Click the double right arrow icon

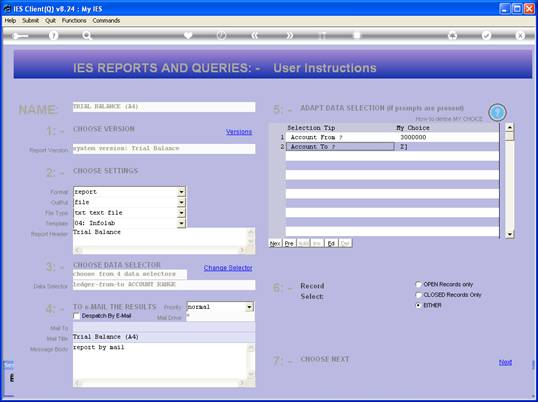(x=290, y=35)
